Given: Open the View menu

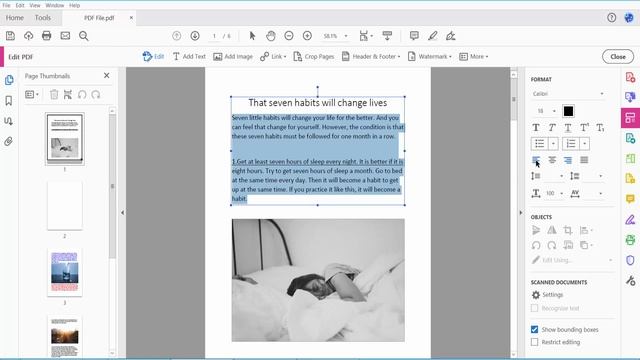Looking at the screenshot, I should click(35, 5).
